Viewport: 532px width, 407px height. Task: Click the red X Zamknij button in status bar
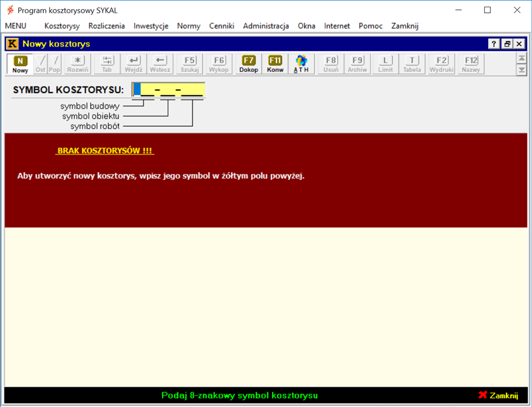tap(498, 395)
